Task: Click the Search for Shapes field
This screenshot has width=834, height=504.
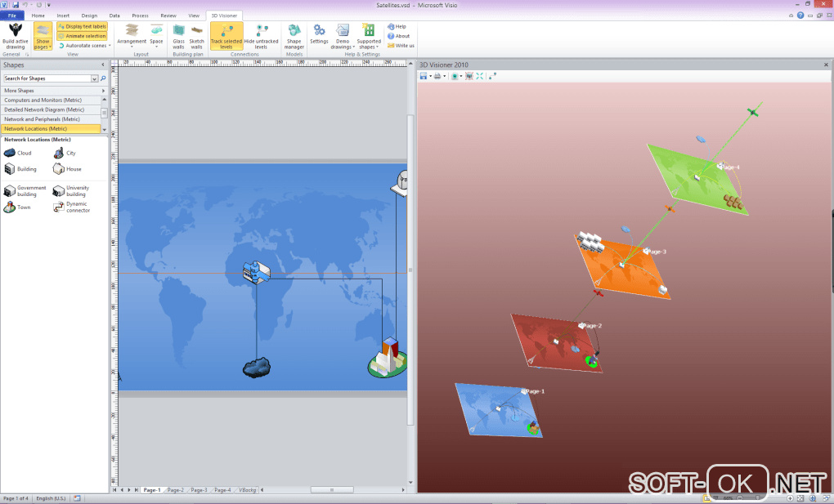Action: point(47,78)
